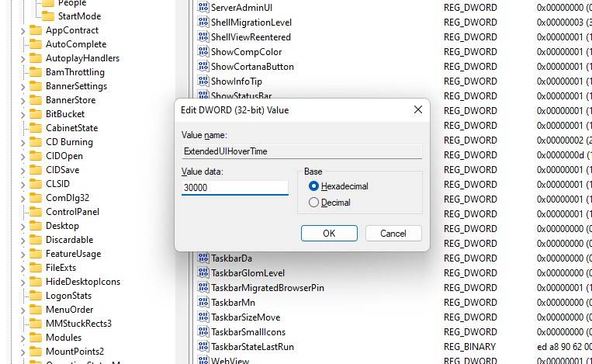Click the TaskbarGlomLevel value icon
The image size is (592, 364).
(x=203, y=272)
